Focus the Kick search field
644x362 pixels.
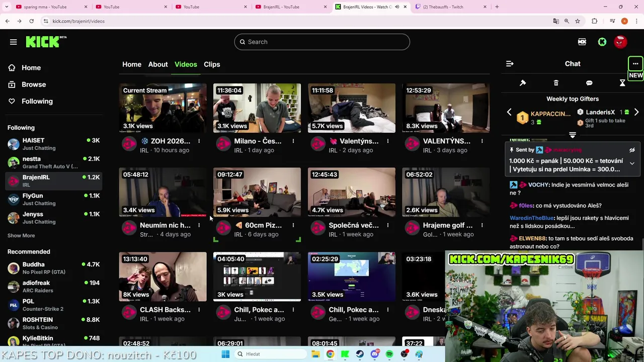[322, 42]
